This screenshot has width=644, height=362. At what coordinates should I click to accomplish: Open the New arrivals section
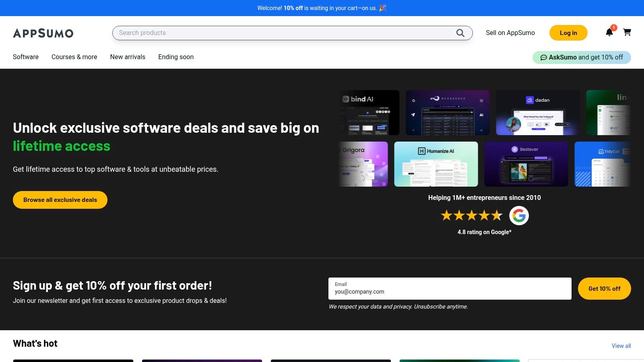pyautogui.click(x=128, y=57)
